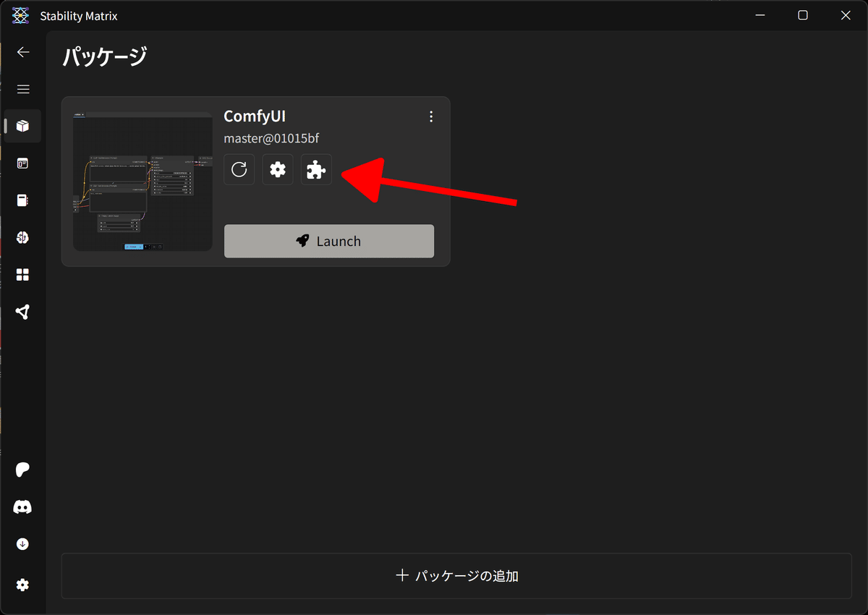This screenshot has width=868, height=615.
Task: Browse Civitai models via the colorful sphere icon
Action: point(22,237)
